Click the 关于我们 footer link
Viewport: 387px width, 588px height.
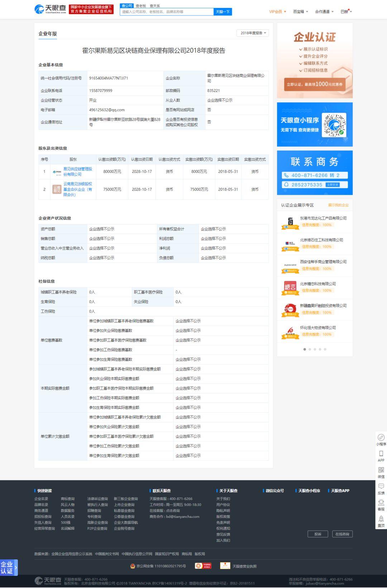pos(223,499)
